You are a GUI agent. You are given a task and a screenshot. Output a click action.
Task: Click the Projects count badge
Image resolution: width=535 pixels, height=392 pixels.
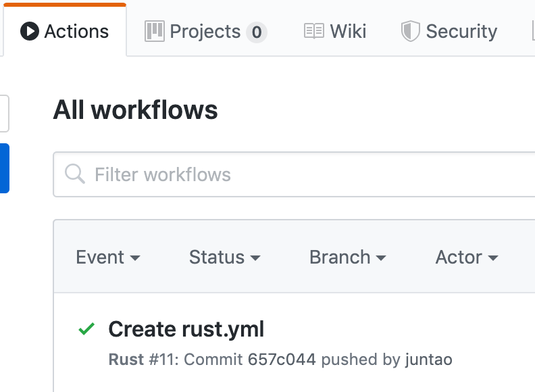click(257, 32)
